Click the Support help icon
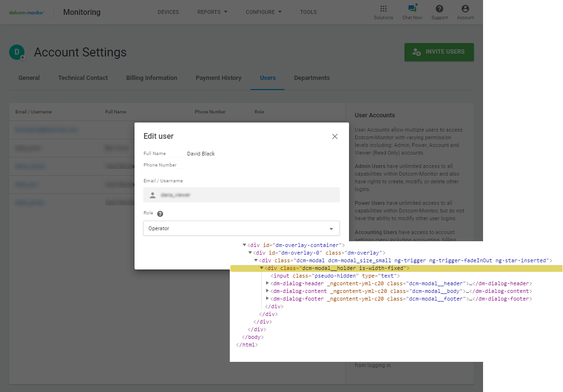Image resolution: width=563 pixels, height=392 pixels. pyautogui.click(x=439, y=9)
